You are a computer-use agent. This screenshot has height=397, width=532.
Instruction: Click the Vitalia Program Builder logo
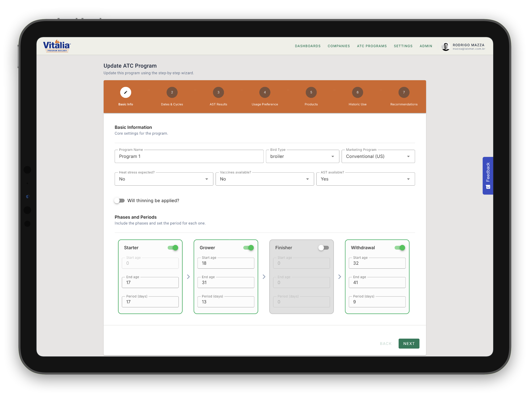[57, 46]
